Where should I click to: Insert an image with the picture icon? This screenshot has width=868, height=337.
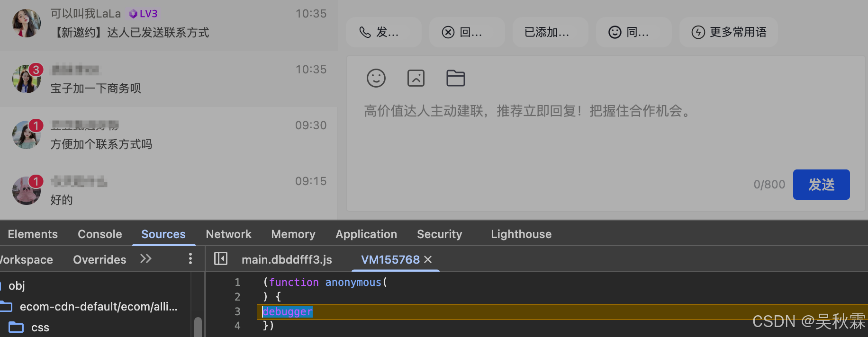pos(416,78)
